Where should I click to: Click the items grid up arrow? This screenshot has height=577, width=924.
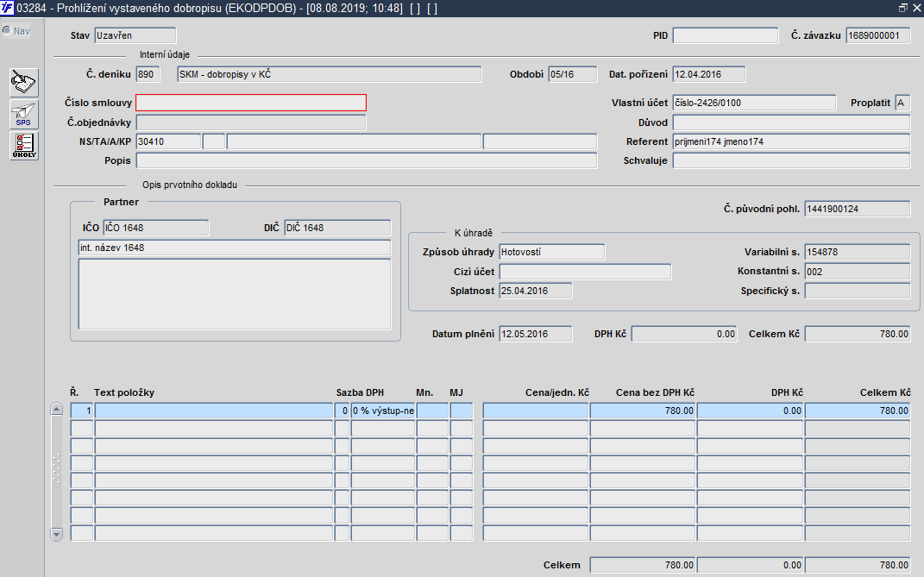57,409
